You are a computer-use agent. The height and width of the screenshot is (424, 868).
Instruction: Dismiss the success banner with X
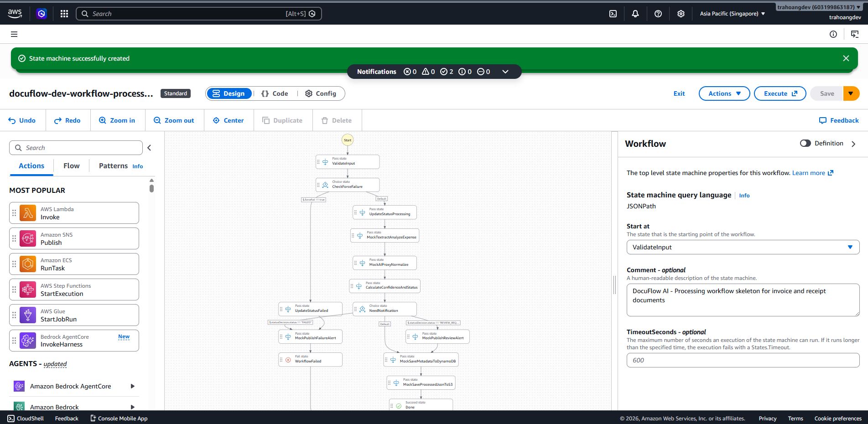pyautogui.click(x=846, y=58)
